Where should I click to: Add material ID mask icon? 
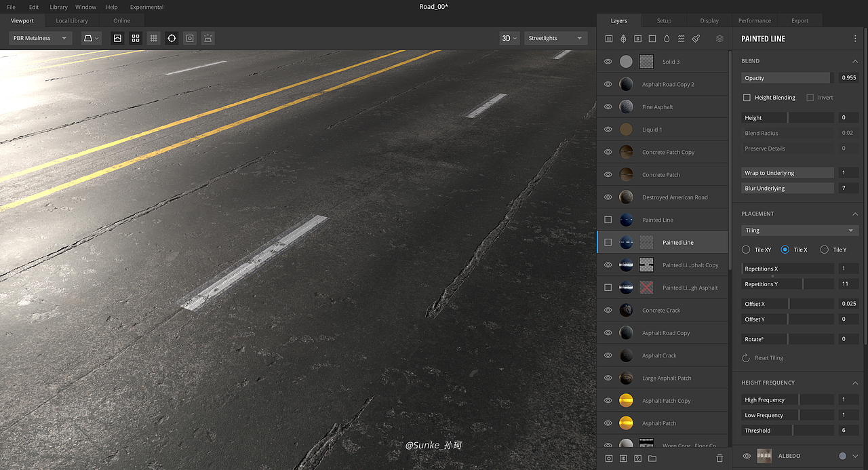click(623, 458)
